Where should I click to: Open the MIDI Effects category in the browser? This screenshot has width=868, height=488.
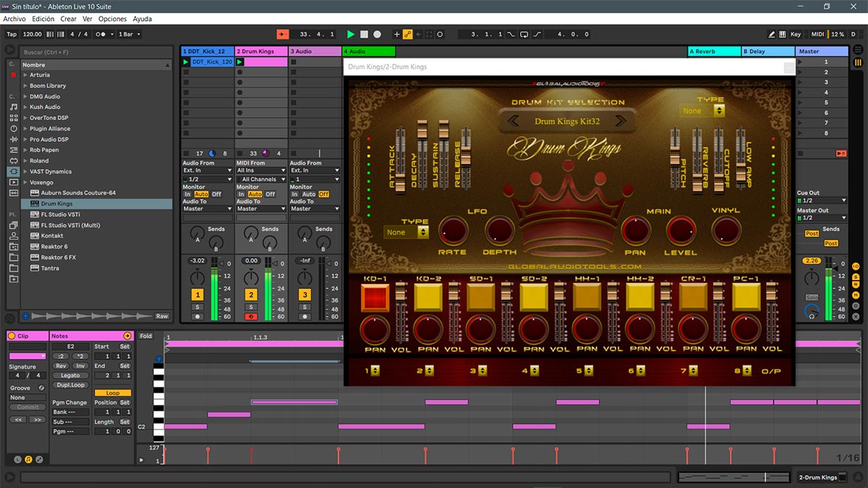click(x=13, y=150)
